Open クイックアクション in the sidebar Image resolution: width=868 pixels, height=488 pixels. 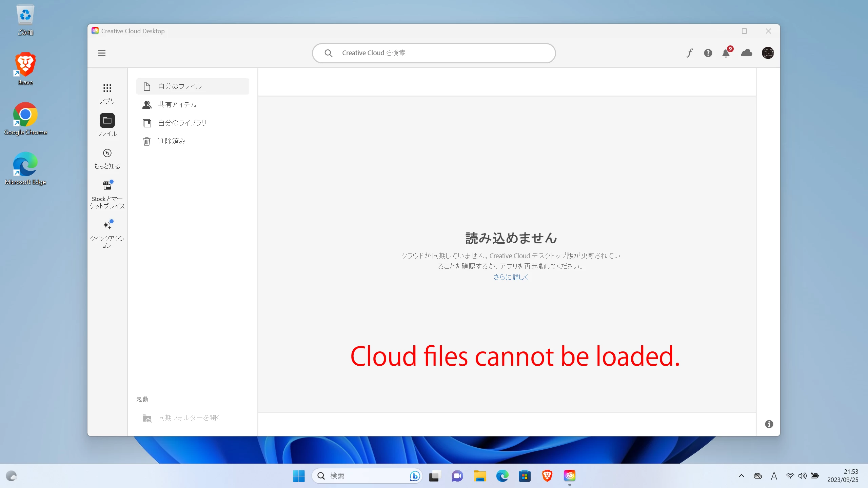tap(107, 234)
